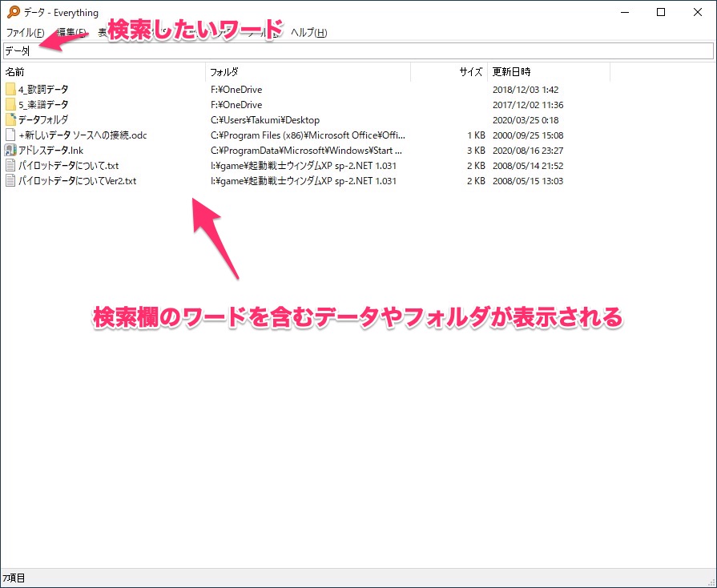
Task: Click the +新しいデータ ソースへの接続.odc file icon
Action: coord(10,135)
